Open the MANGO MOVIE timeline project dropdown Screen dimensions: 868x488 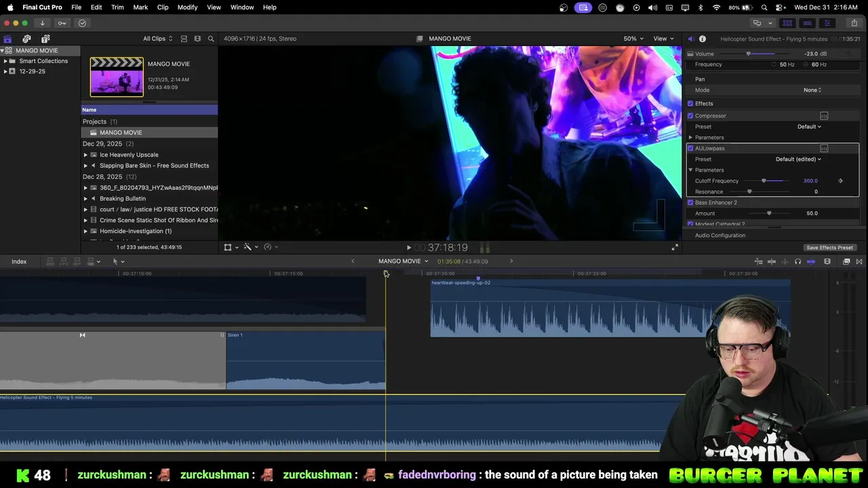[x=403, y=261]
